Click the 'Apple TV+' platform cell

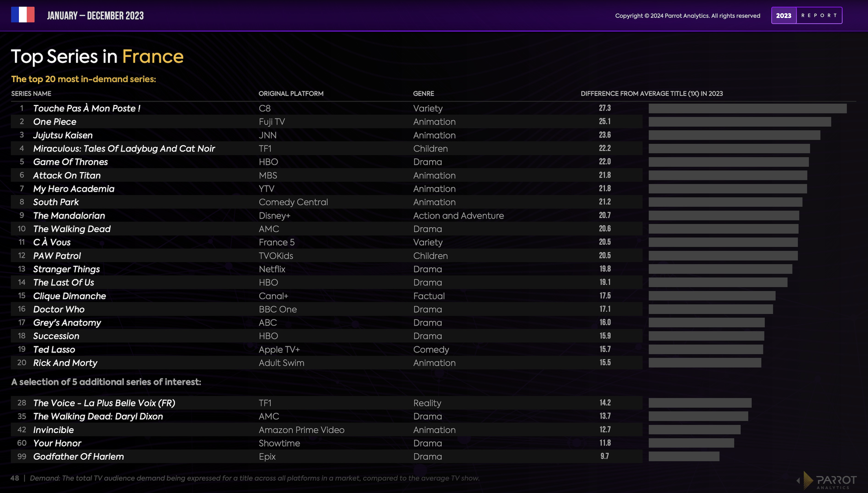pos(279,349)
